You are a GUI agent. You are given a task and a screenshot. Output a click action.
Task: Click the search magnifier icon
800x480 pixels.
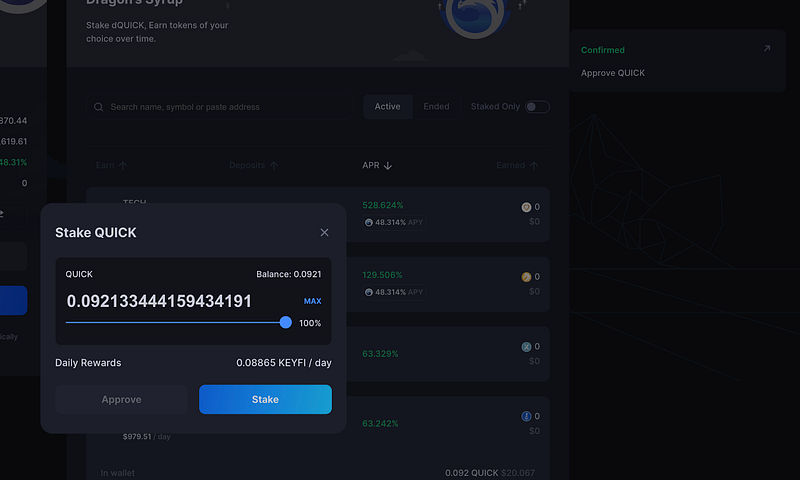point(98,107)
